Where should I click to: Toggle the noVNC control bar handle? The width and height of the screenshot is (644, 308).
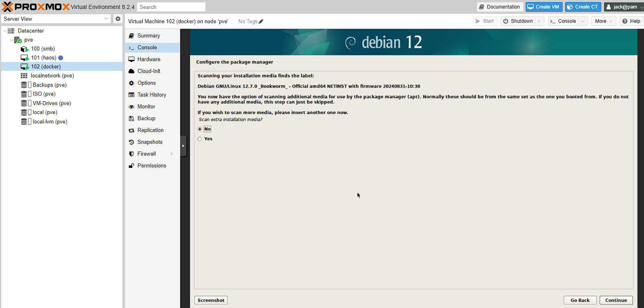tap(183, 146)
